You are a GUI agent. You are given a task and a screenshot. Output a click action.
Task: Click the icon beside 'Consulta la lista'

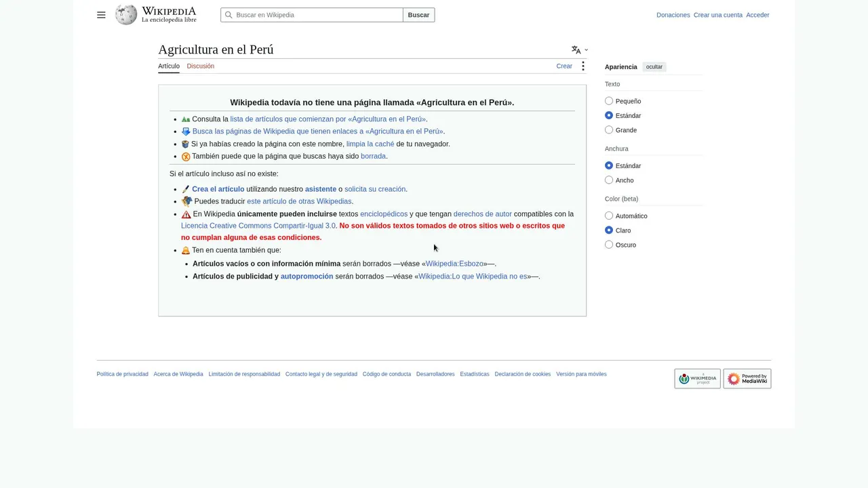coord(186,119)
